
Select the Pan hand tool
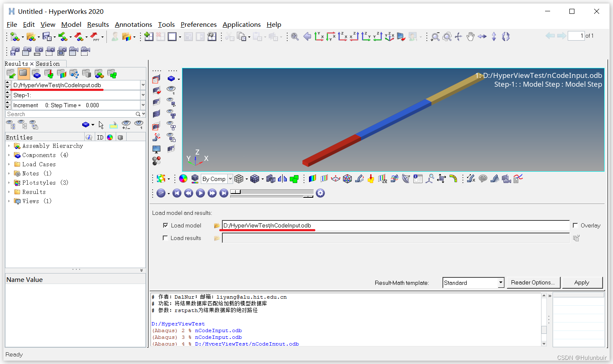pos(470,37)
